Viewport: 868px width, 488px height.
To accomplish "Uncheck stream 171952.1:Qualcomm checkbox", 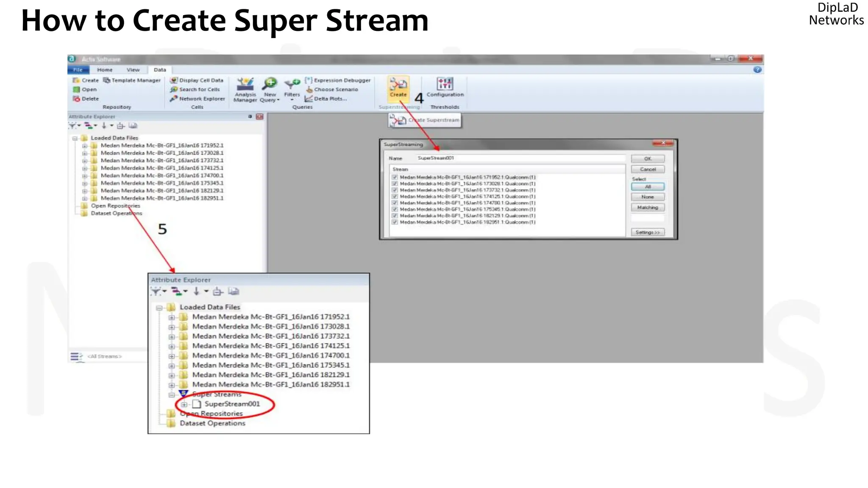I will coord(395,177).
